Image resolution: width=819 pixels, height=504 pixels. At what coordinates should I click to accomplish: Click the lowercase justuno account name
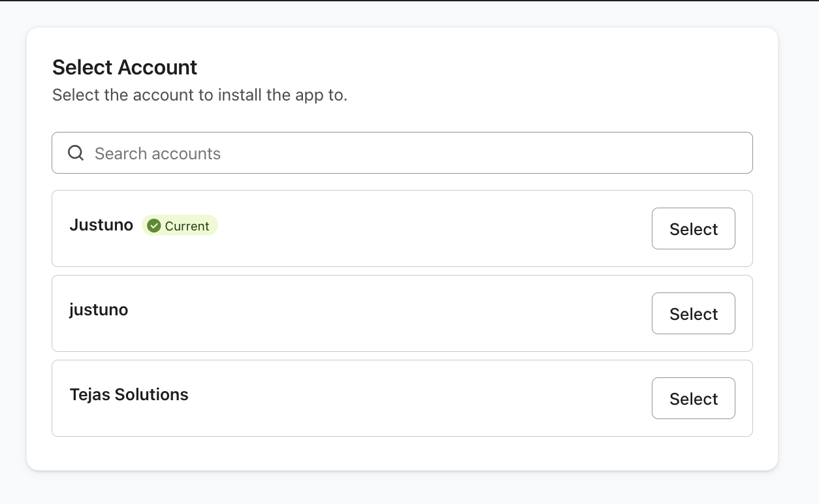click(x=99, y=309)
